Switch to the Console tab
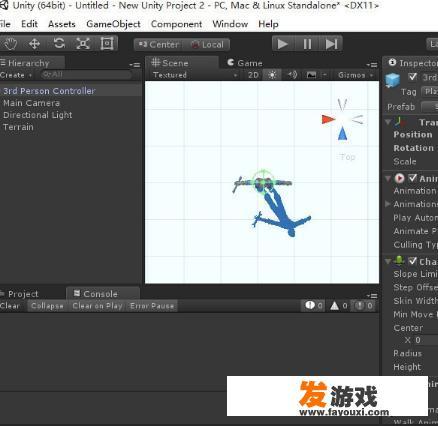 (103, 294)
